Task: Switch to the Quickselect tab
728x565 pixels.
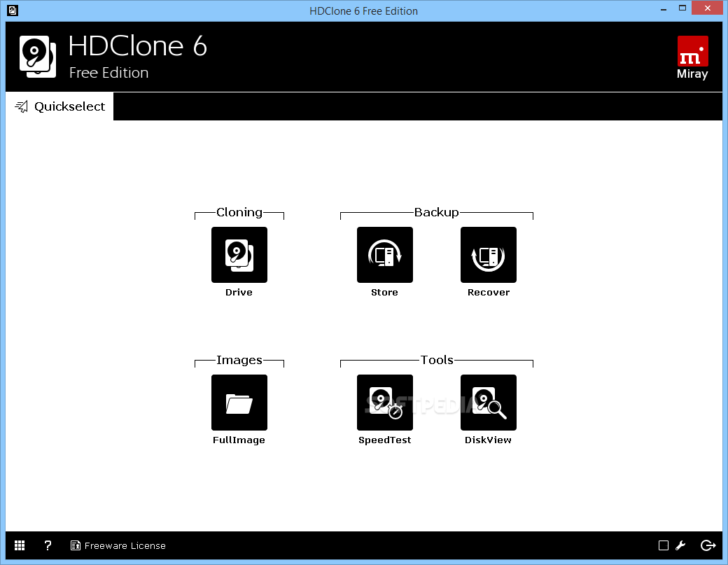Action: click(59, 106)
